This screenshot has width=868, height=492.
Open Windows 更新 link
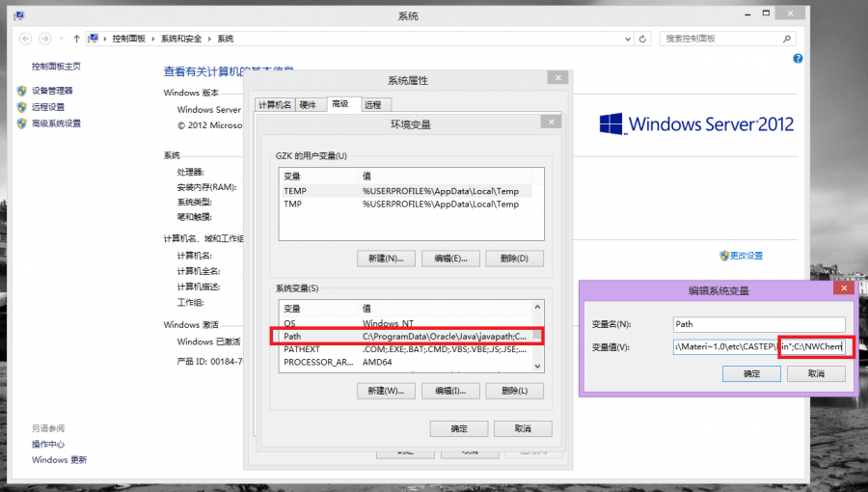tap(59, 460)
